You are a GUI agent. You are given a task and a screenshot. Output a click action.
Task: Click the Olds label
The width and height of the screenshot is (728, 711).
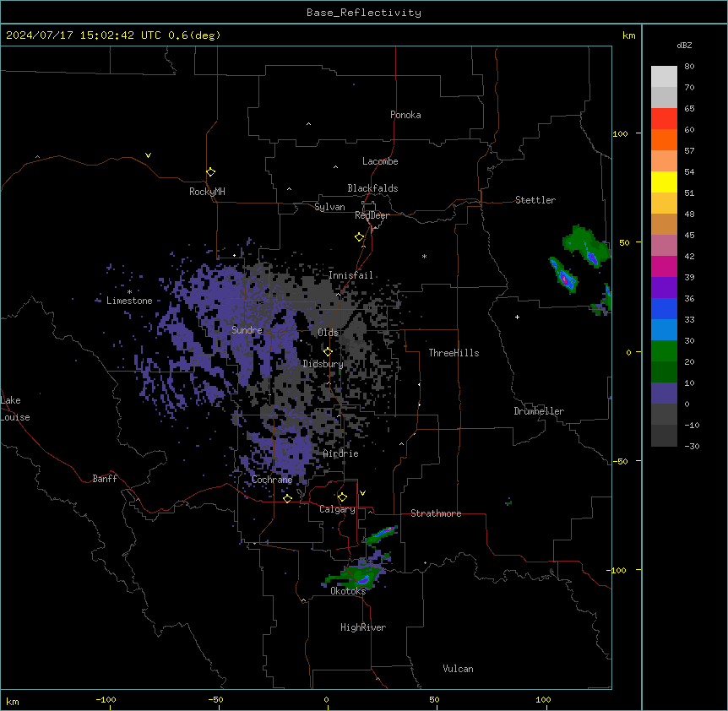click(x=328, y=333)
